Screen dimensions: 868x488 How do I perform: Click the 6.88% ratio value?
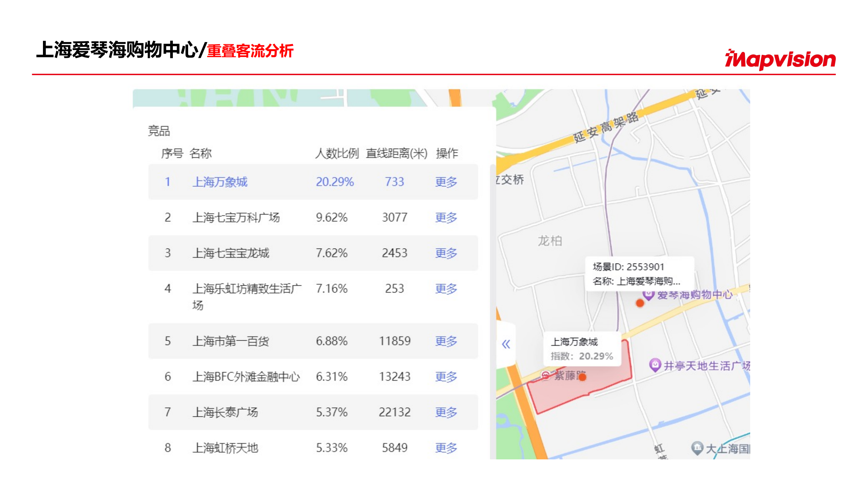(x=332, y=341)
